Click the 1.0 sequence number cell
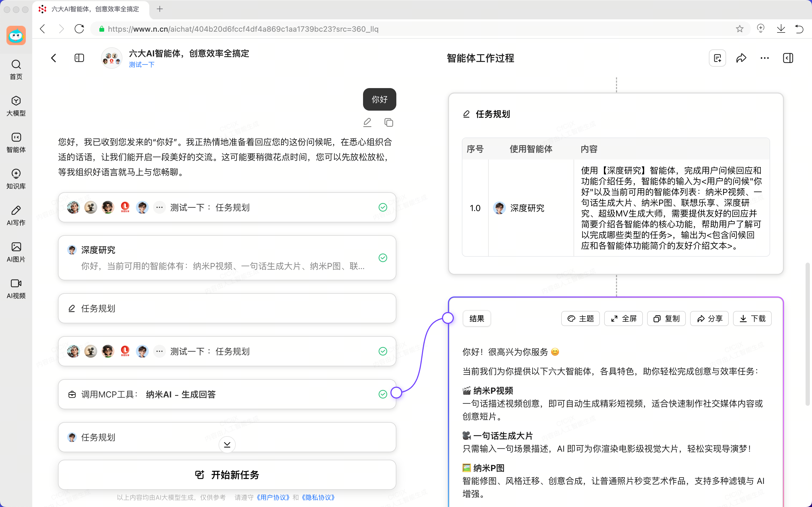 475,208
